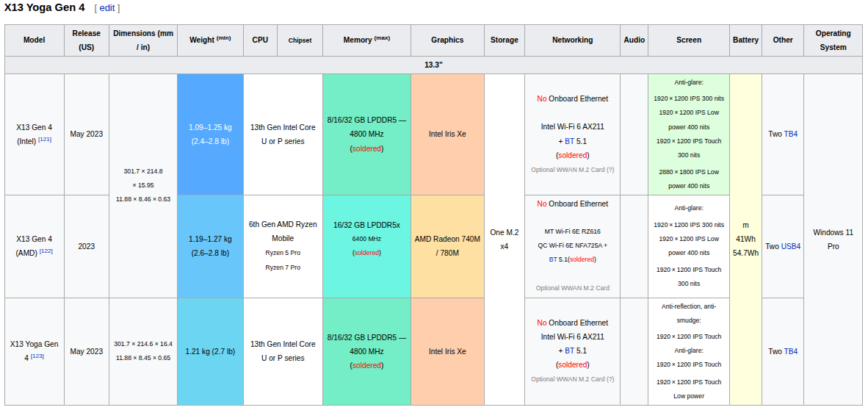Click the edit link beside X13 Yoga Gen 4 heading
This screenshot has width=868, height=410.
tap(106, 8)
